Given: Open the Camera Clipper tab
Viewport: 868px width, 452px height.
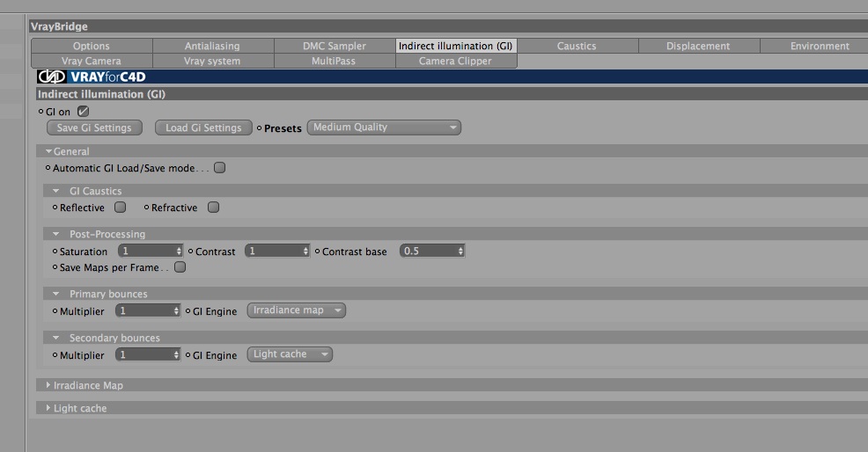Looking at the screenshot, I should pos(456,61).
